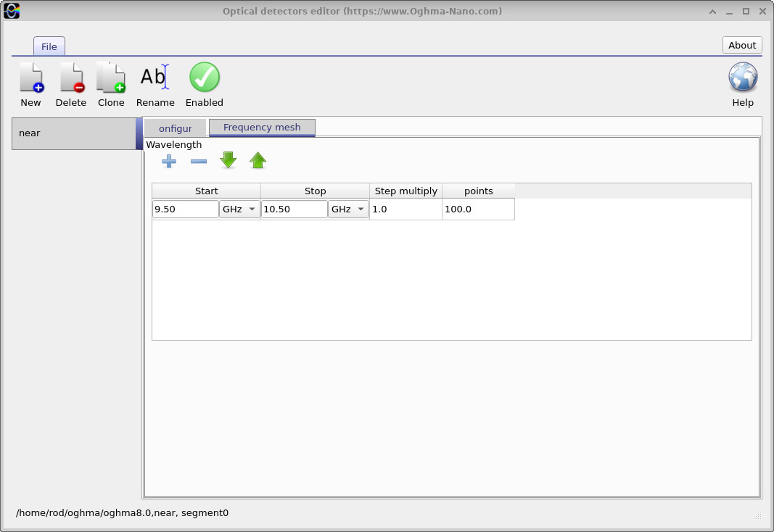Clone the selected detector

click(111, 78)
